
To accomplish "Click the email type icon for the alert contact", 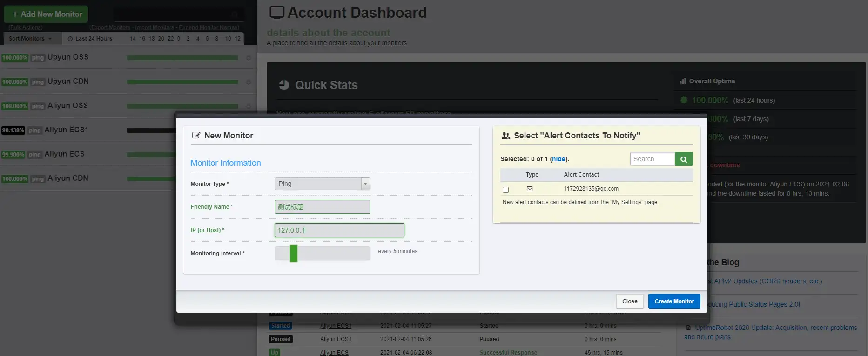I will pyautogui.click(x=530, y=189).
